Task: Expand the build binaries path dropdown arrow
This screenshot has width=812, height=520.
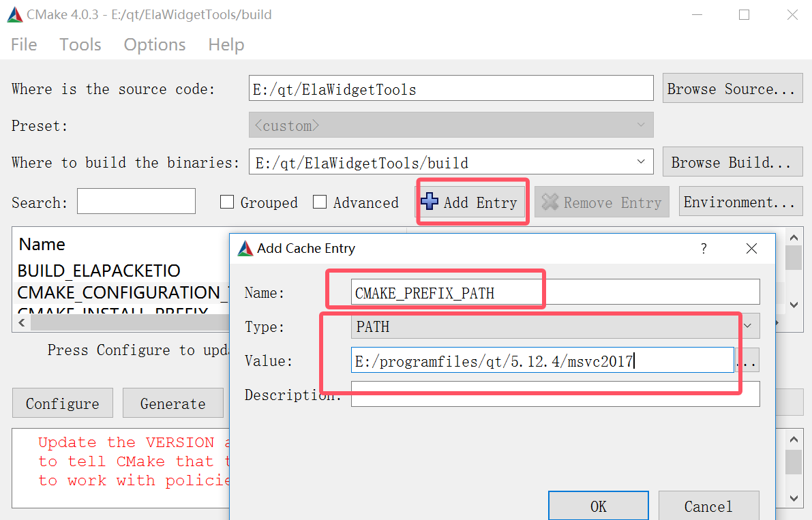Action: point(641,162)
